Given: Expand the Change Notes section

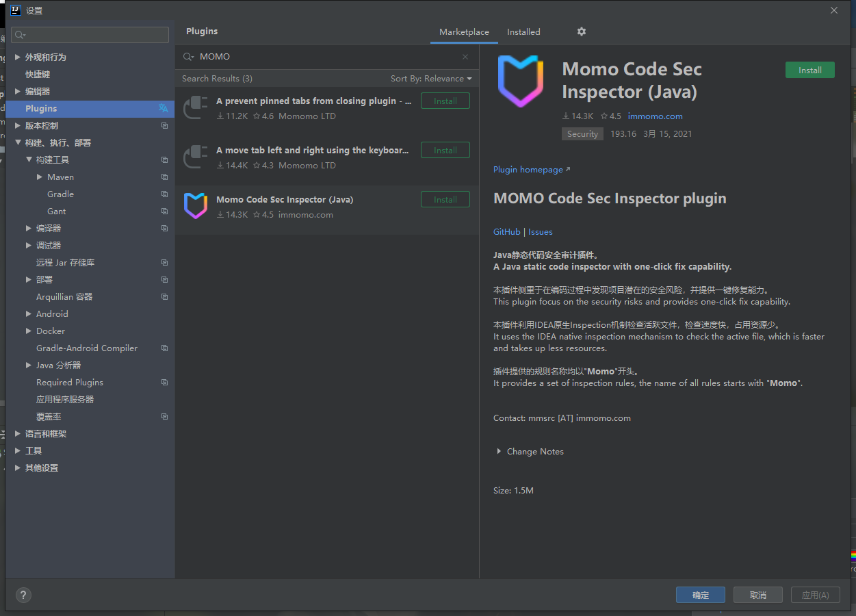Looking at the screenshot, I should tap(499, 452).
